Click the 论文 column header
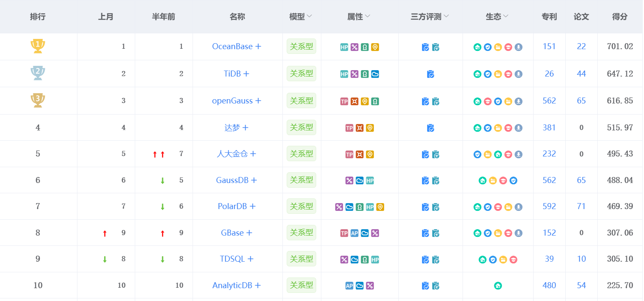This screenshot has height=301, width=644. point(582,17)
